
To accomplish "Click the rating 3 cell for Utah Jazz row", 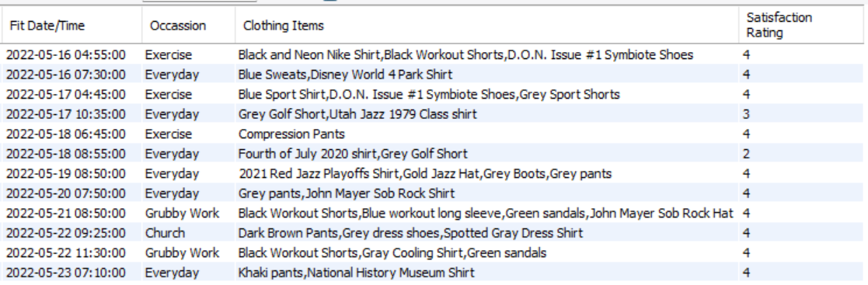I will 803,114.
